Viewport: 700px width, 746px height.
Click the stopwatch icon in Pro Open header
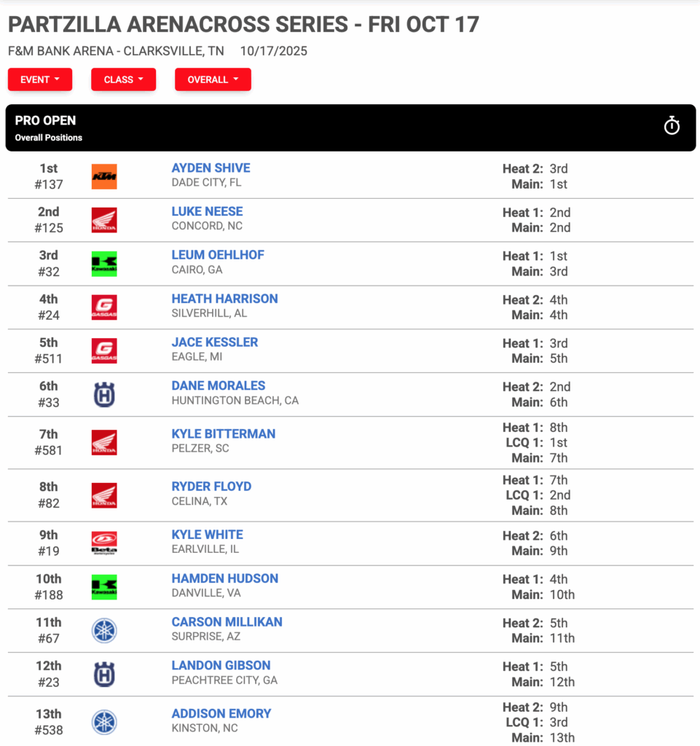point(672,126)
